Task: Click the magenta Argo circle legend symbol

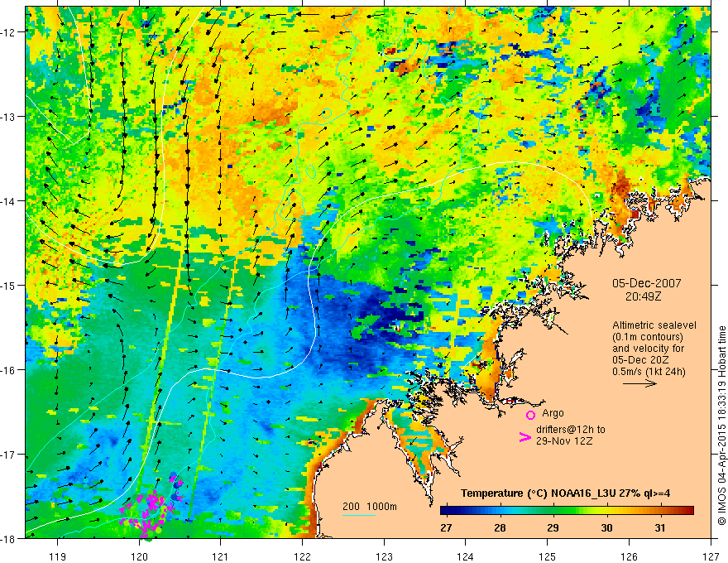Action: tap(530, 415)
